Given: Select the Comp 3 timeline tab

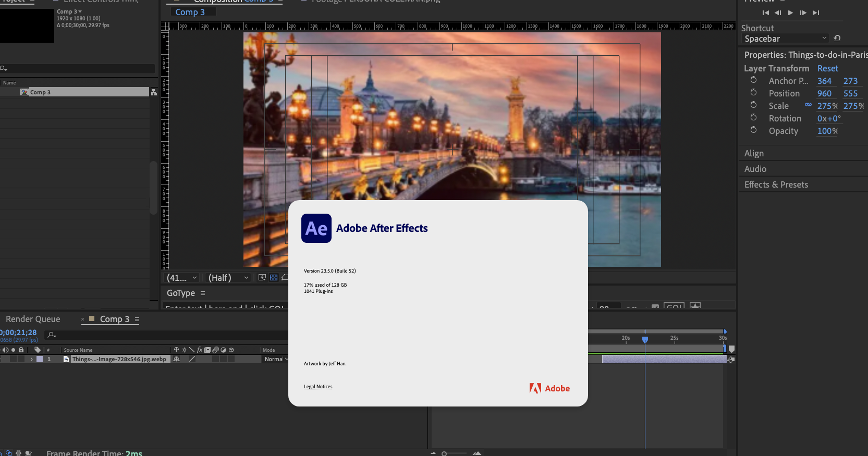Looking at the screenshot, I should click(x=114, y=319).
